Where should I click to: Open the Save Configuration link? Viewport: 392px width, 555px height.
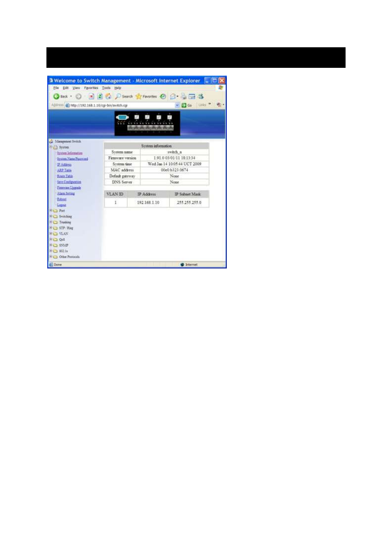point(69,182)
